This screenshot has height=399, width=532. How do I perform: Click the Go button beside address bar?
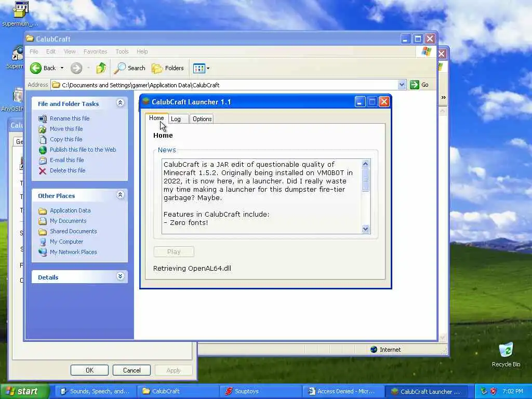tap(419, 85)
